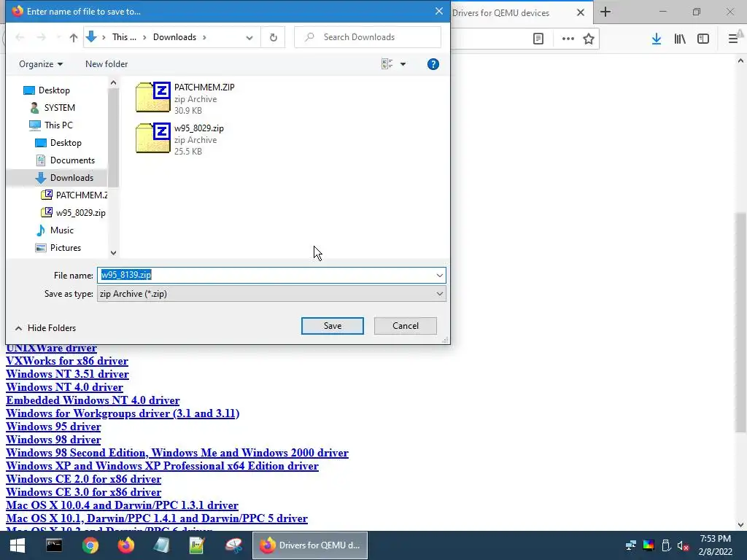
Task: Click the muted volume tray icon
Action: pyautogui.click(x=683, y=545)
